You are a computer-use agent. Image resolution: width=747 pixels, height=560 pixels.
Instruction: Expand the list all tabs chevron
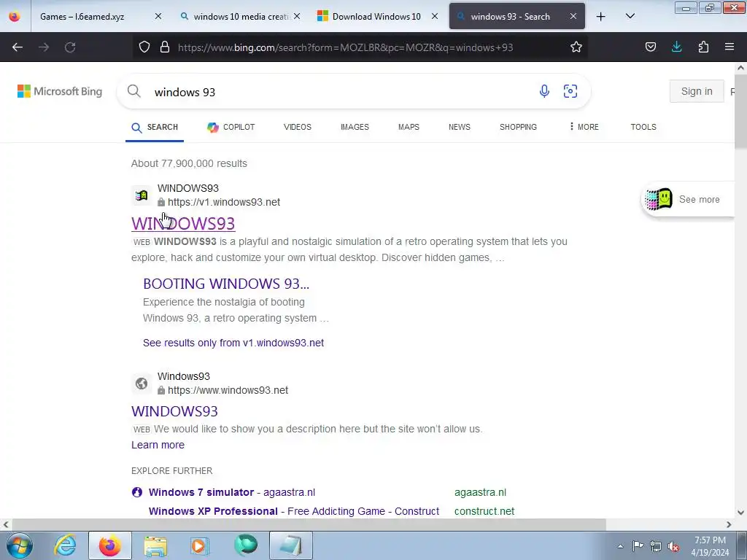pyautogui.click(x=630, y=17)
